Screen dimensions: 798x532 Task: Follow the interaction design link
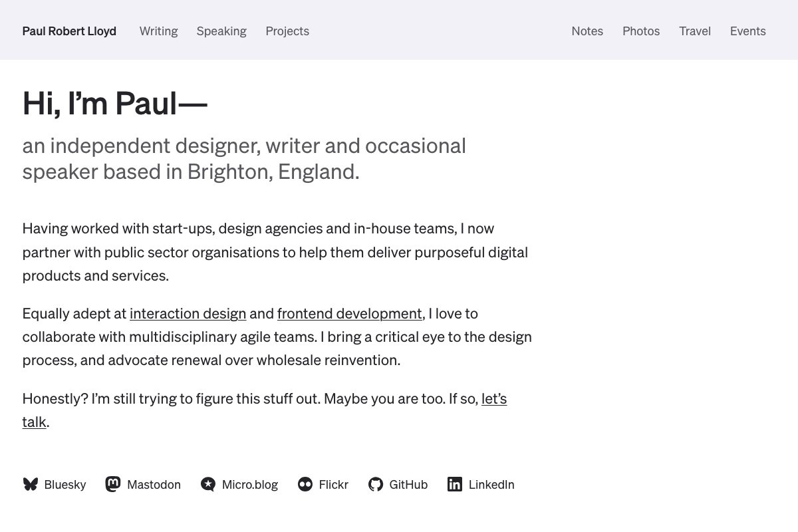(188, 313)
